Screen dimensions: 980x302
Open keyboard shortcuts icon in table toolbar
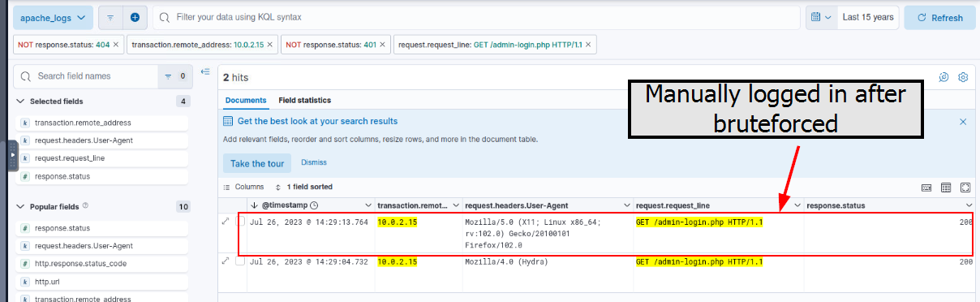(x=926, y=188)
